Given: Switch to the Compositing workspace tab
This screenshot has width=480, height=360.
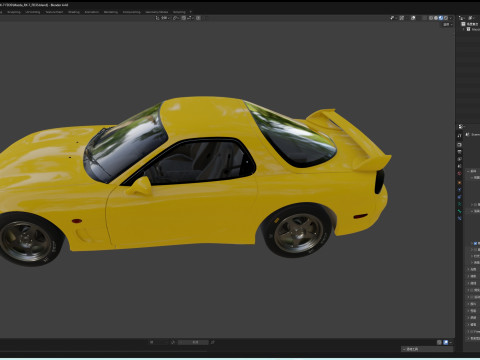Looking at the screenshot, I should (x=131, y=12).
